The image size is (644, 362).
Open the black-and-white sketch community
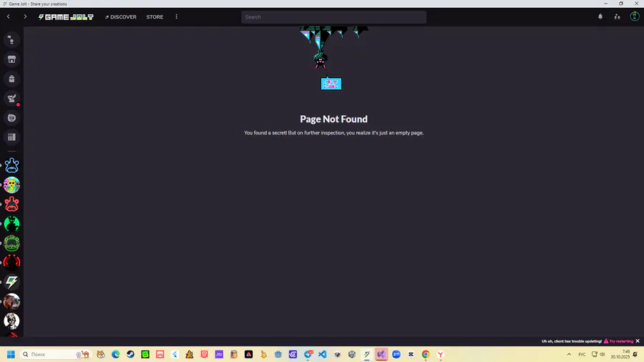pyautogui.click(x=12, y=321)
